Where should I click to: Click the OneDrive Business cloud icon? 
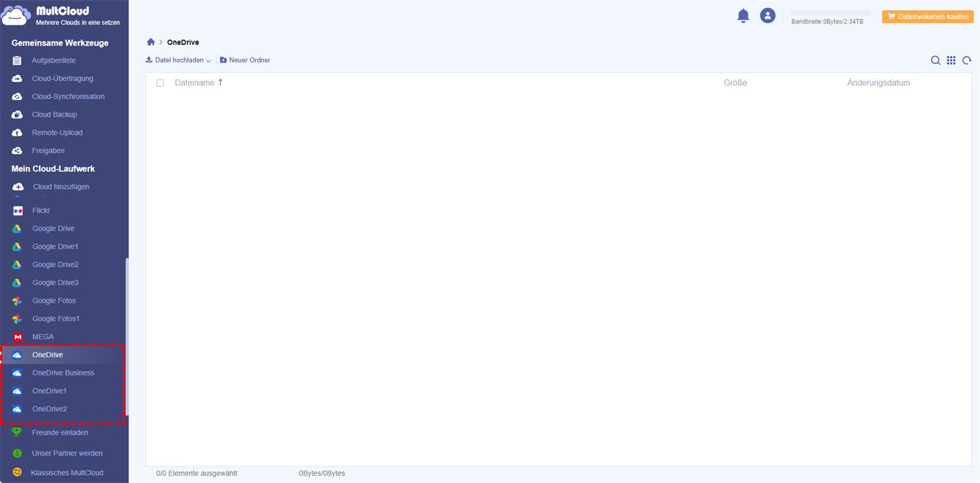(17, 373)
